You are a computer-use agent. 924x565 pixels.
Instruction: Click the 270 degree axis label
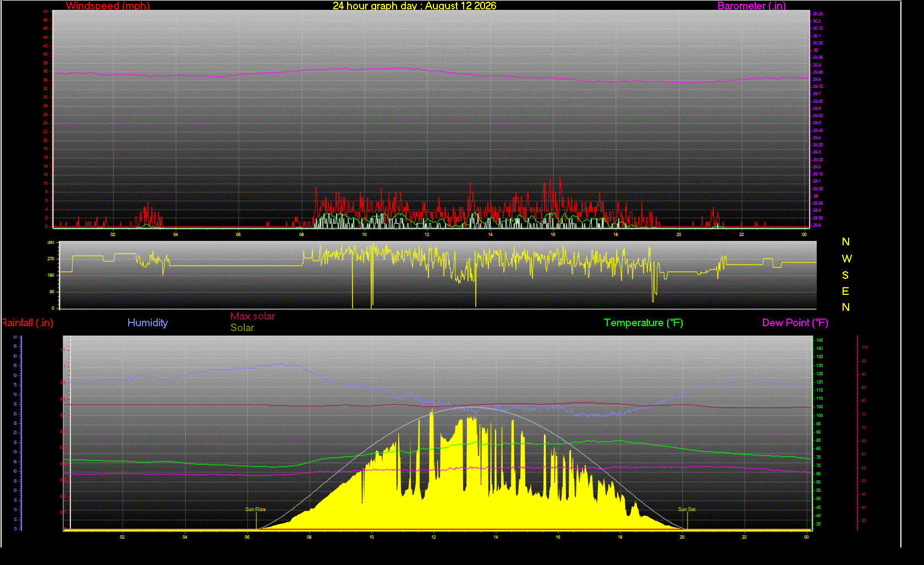coord(51,259)
